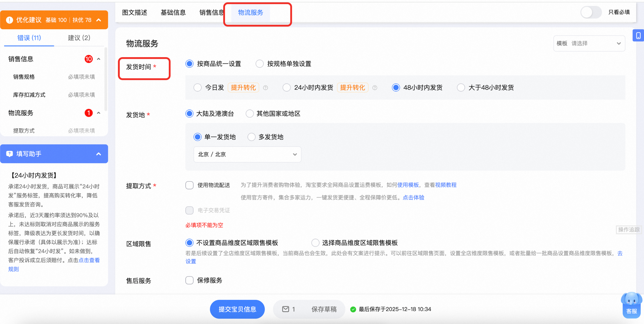This screenshot has width=644, height=324.
Task: Click the 保存草稿 button
Action: coord(324,309)
